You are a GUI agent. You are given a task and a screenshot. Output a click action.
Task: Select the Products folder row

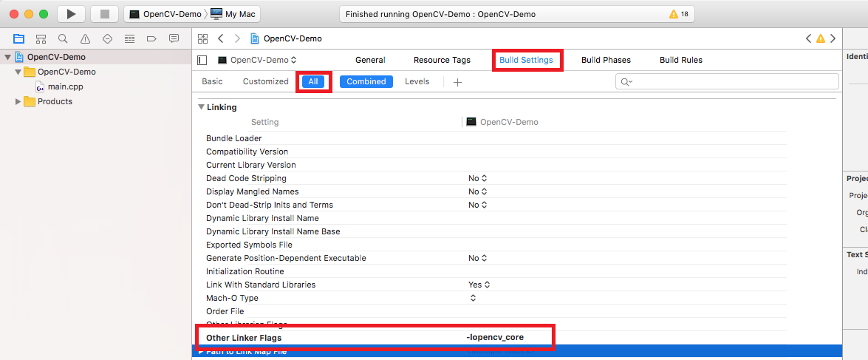[55, 101]
